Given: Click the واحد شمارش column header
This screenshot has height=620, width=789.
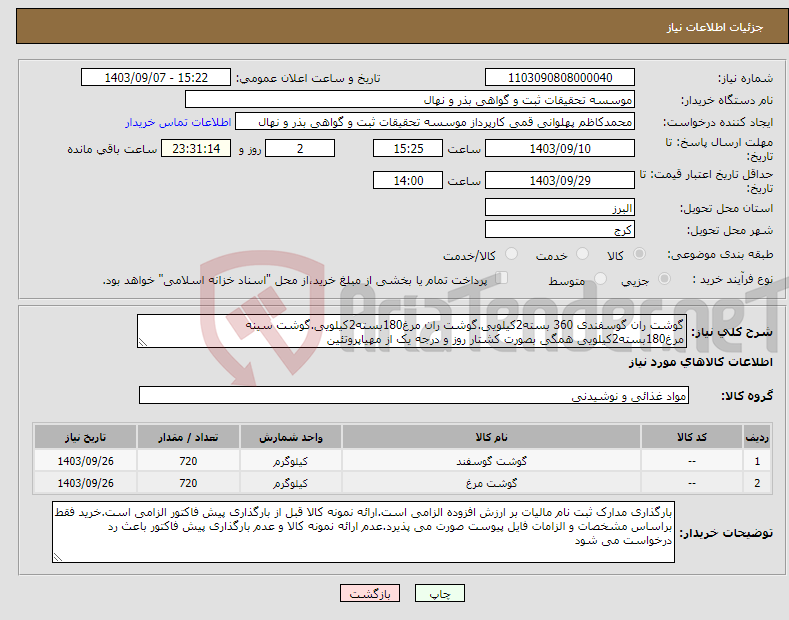Looking at the screenshot, I should 291,437.
